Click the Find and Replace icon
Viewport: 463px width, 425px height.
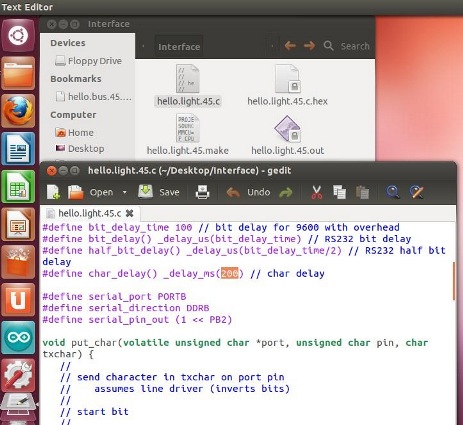[417, 192]
